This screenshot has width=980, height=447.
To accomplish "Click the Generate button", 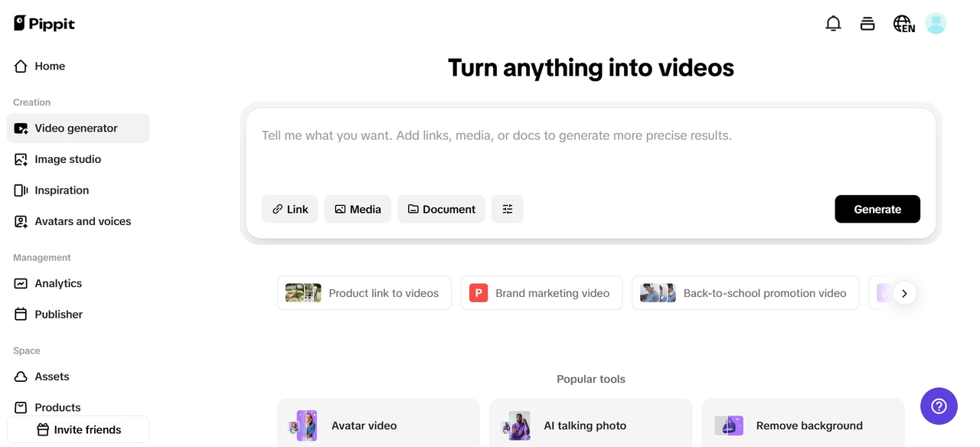I will pyautogui.click(x=877, y=209).
